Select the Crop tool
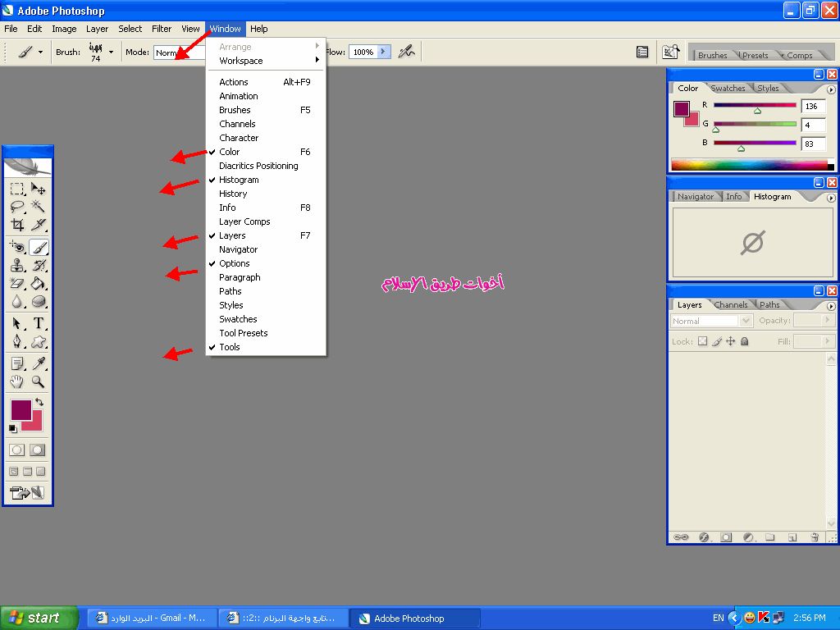Viewport: 840px width, 630px height. tap(17, 225)
